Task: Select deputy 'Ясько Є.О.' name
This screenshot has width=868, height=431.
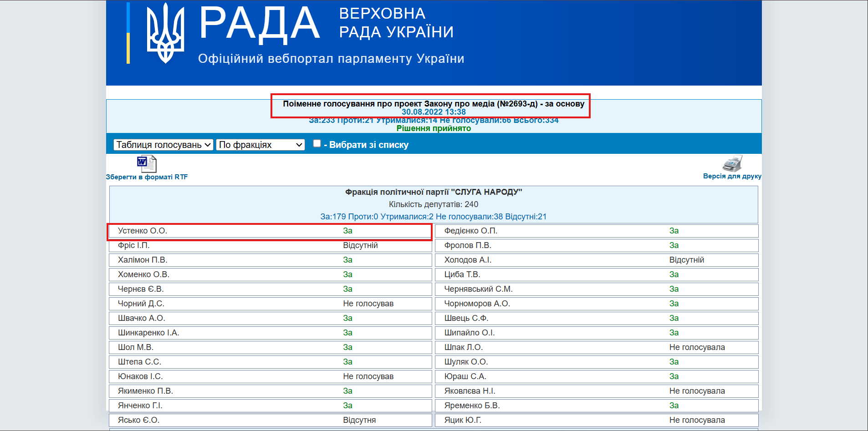Action: pyautogui.click(x=138, y=420)
